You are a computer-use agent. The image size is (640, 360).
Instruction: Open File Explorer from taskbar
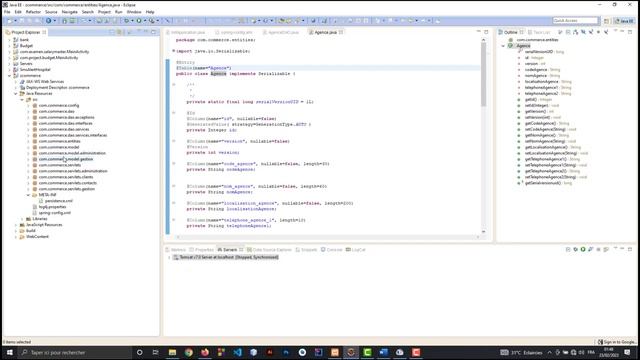pyautogui.click(x=172, y=352)
